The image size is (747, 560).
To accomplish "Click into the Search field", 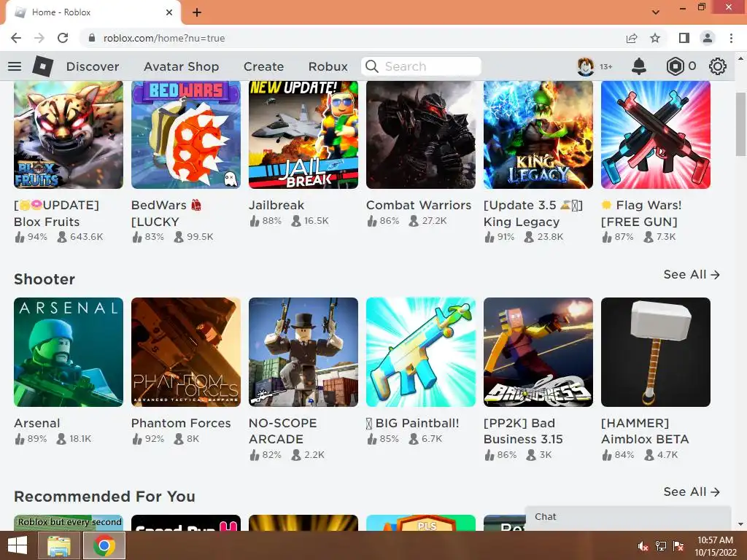I will click(x=421, y=66).
